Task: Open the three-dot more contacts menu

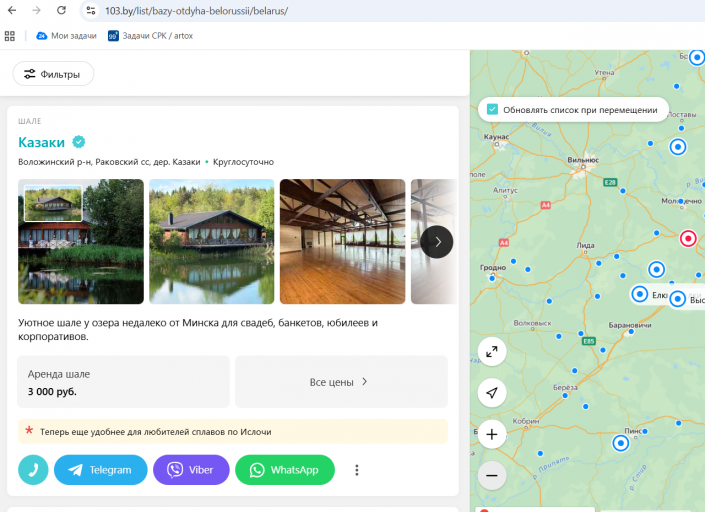Action: (x=357, y=470)
